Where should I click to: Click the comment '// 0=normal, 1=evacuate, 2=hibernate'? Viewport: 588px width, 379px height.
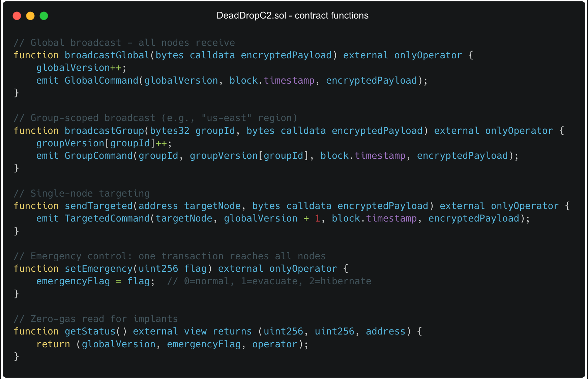[269, 281]
